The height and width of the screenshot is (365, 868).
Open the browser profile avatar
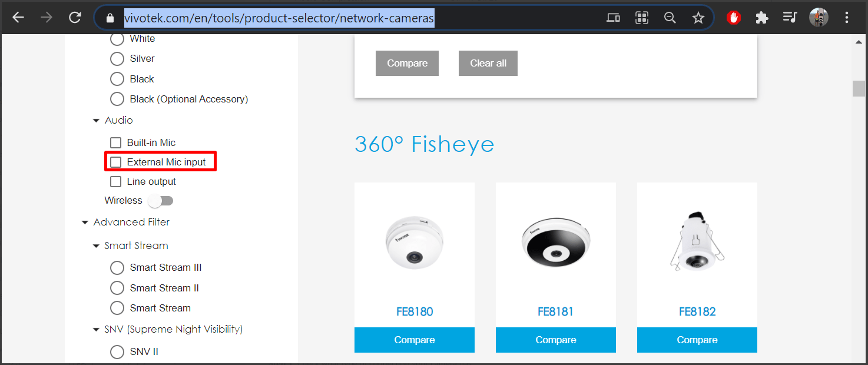pyautogui.click(x=819, y=17)
